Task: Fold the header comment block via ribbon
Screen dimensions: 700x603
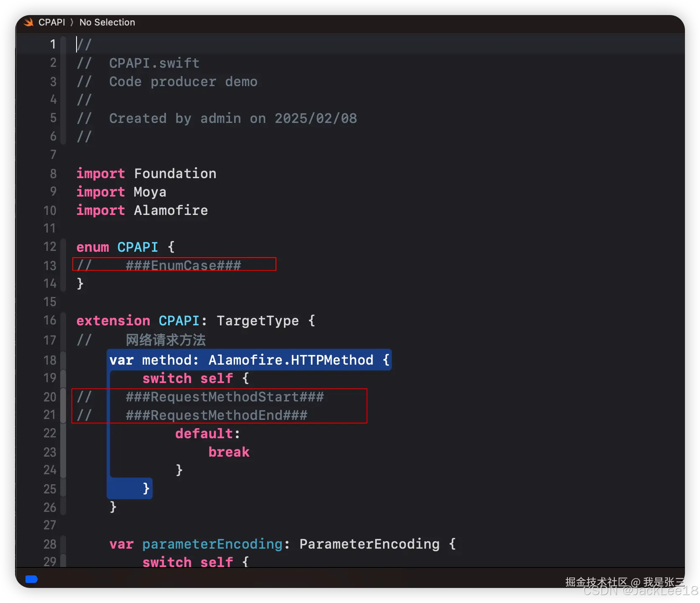Action: click(63, 90)
